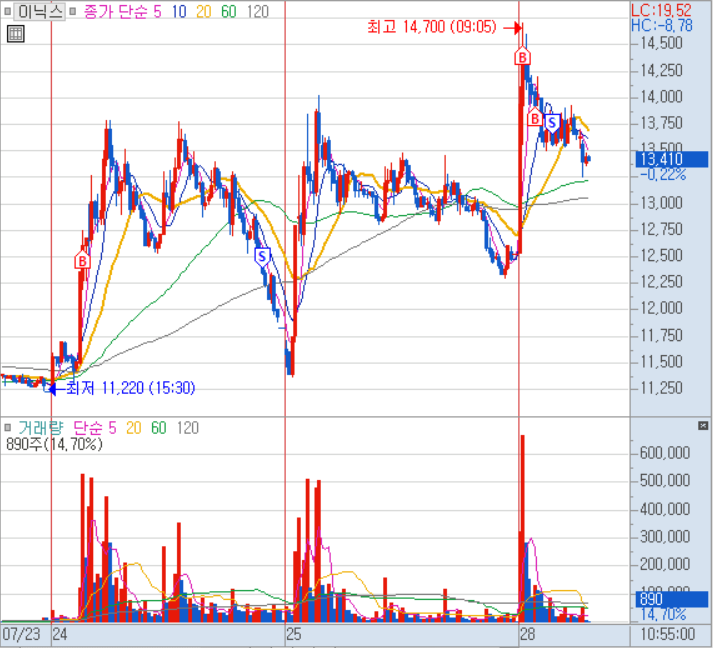The height and width of the screenshot is (648, 713).
Task: Click the 최저 11,220 (15:30) low label
Action: [130, 388]
